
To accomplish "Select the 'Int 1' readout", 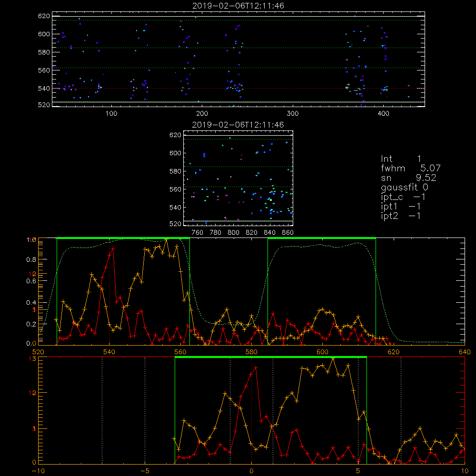I will tap(401, 159).
